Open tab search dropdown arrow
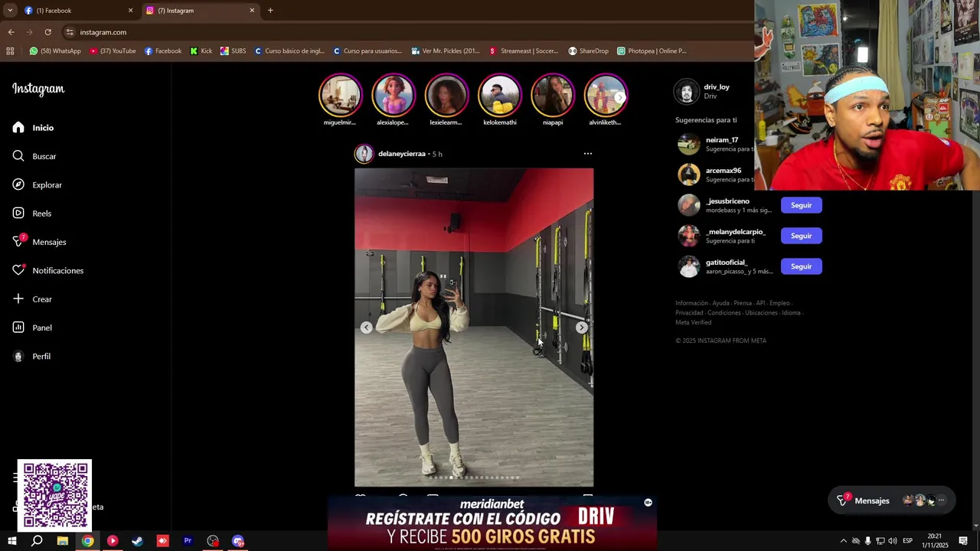This screenshot has height=551, width=980. coord(9,11)
